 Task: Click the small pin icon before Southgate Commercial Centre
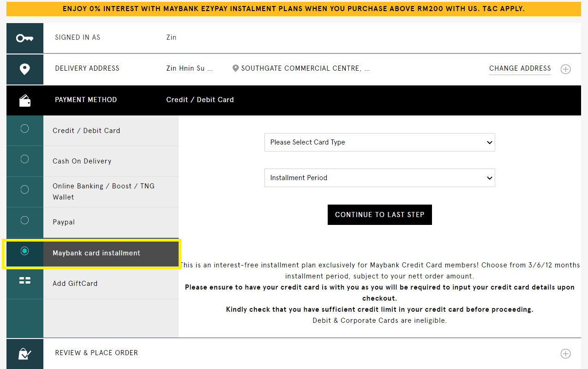[x=235, y=68]
